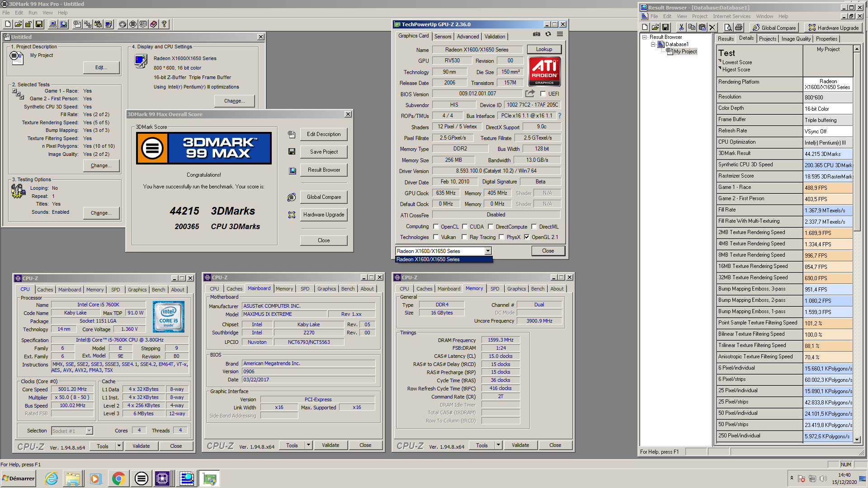Viewport: 868px width, 488px height.
Task: Click the scroll-up arrow in Result Browser details
Action: [857, 48]
